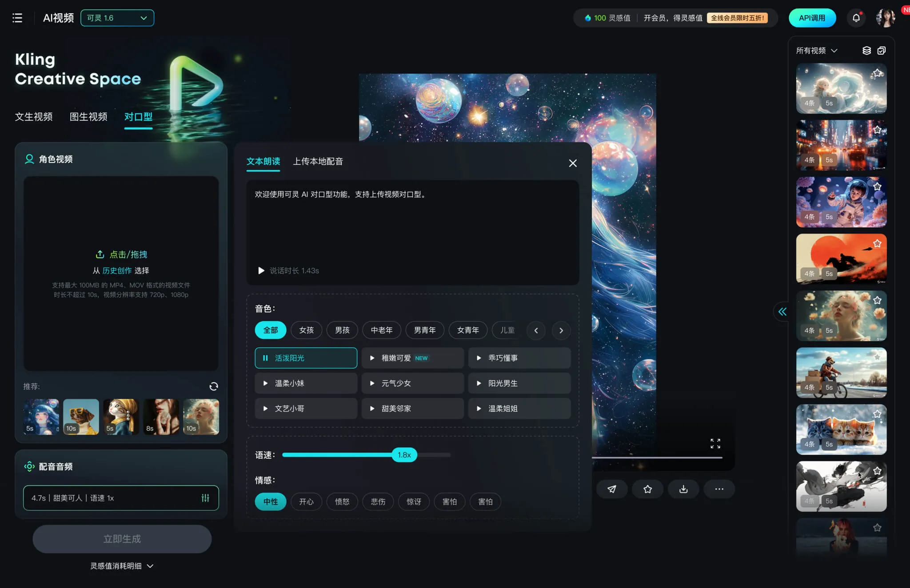Open the notification bell icon
Image resolution: width=910 pixels, height=588 pixels.
[x=856, y=18]
